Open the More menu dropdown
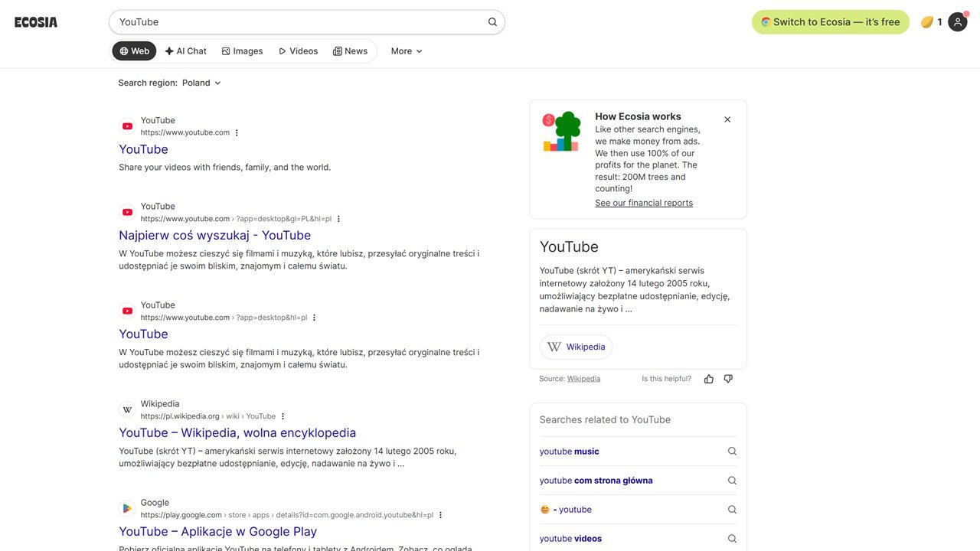 (407, 51)
